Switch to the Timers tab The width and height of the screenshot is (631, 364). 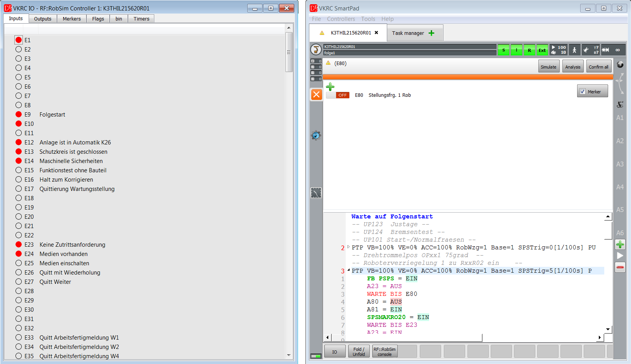[x=141, y=19]
